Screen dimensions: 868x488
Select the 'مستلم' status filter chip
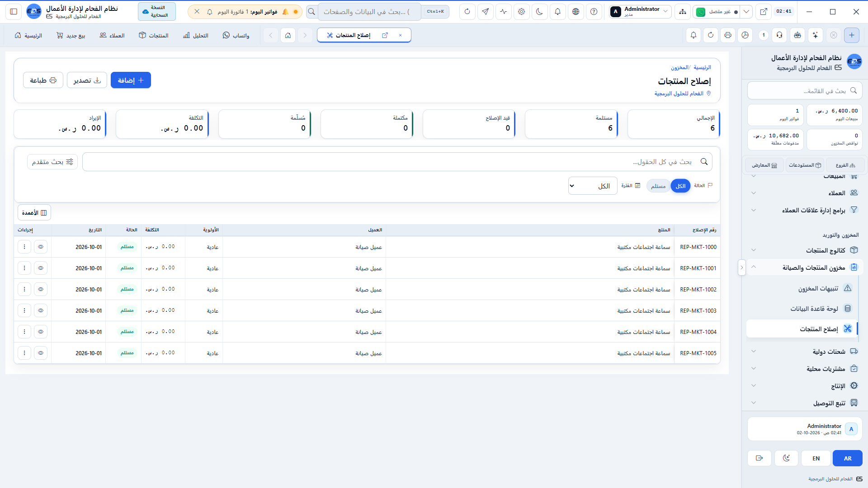(658, 186)
